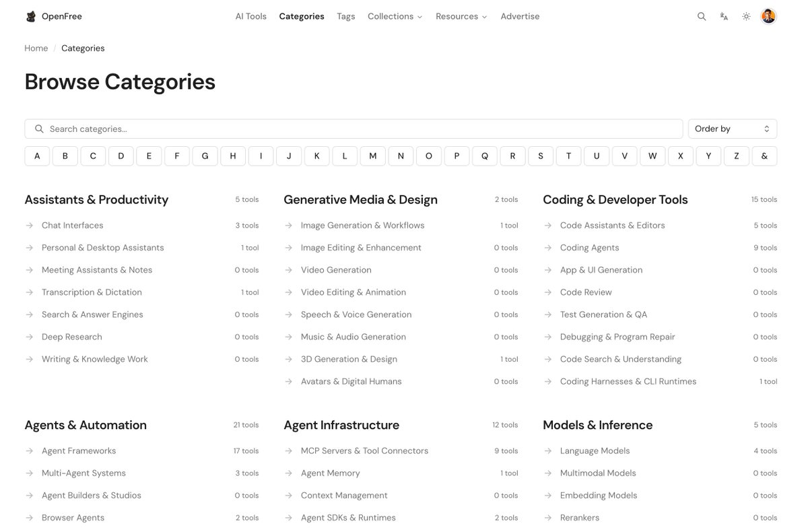
Task: Open Coding & Developer Tools heading
Action: [x=615, y=200]
